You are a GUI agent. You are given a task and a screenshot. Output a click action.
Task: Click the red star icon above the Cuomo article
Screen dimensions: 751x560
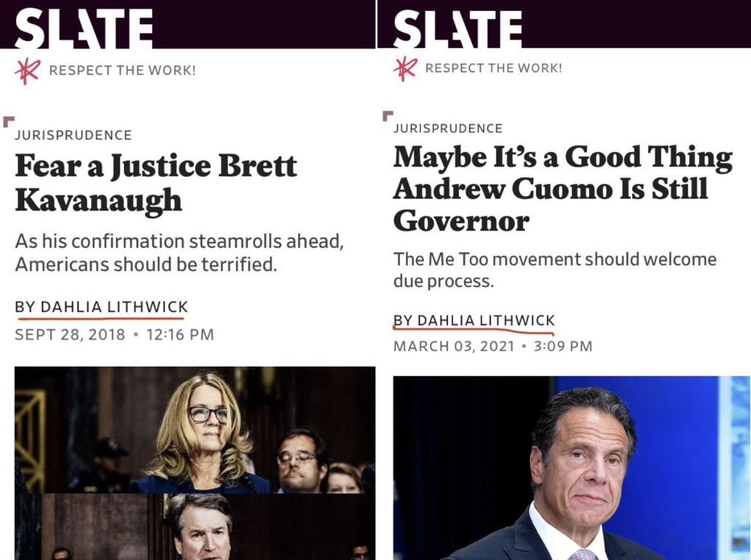[405, 68]
